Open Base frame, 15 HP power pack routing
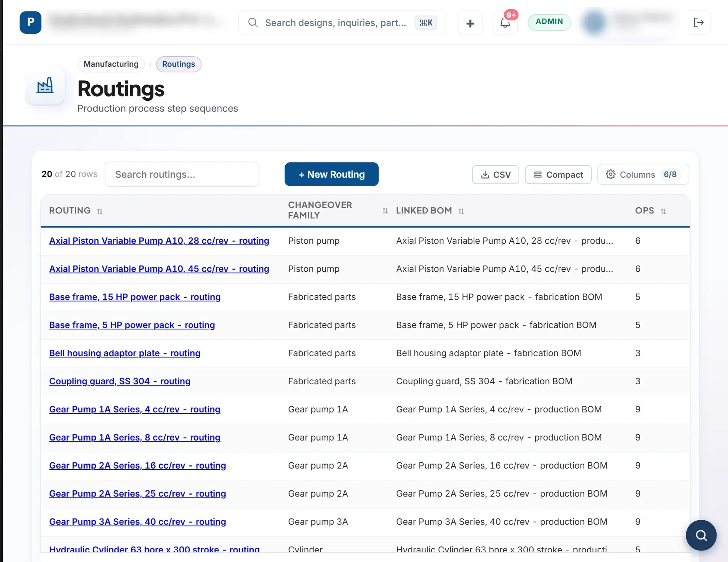This screenshot has width=728, height=562. [x=135, y=297]
